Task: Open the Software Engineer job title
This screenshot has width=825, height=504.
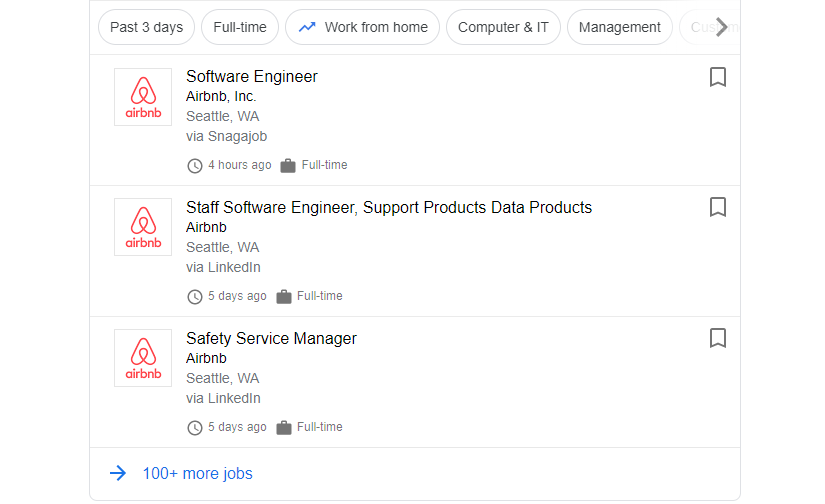Action: (252, 77)
